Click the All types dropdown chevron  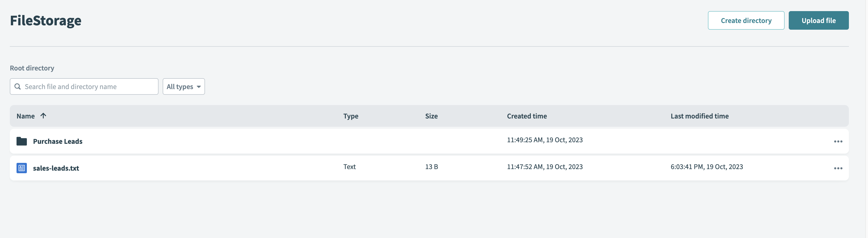click(199, 87)
